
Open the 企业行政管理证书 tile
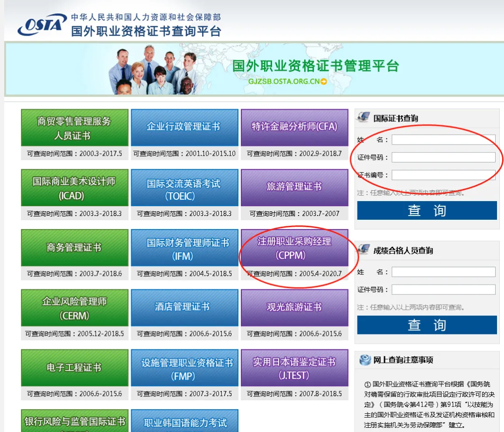[x=184, y=128]
